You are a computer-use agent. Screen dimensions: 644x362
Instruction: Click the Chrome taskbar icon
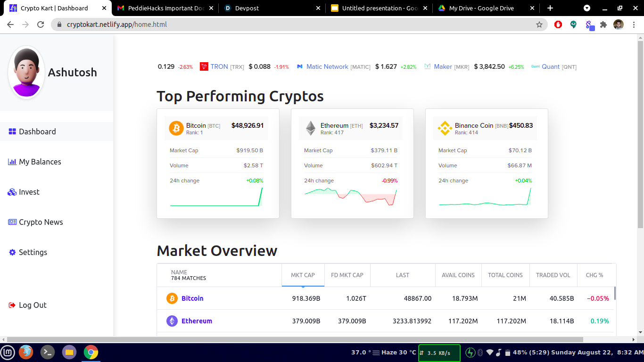pyautogui.click(x=91, y=352)
